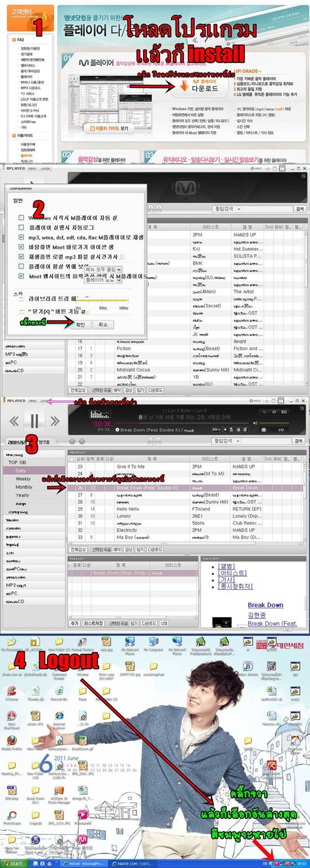Toggle Mnet 웹사이트의 음악감상 checkbox

pos(21,276)
